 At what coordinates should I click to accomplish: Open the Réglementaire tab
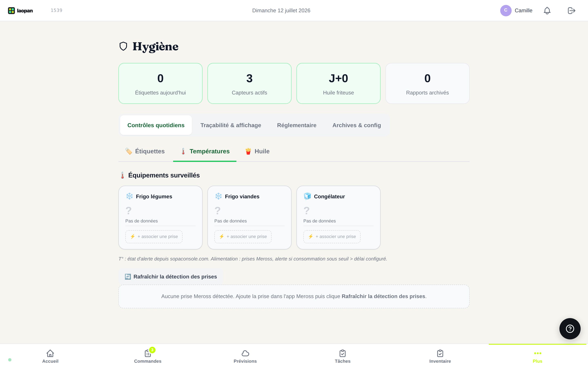pyautogui.click(x=297, y=125)
